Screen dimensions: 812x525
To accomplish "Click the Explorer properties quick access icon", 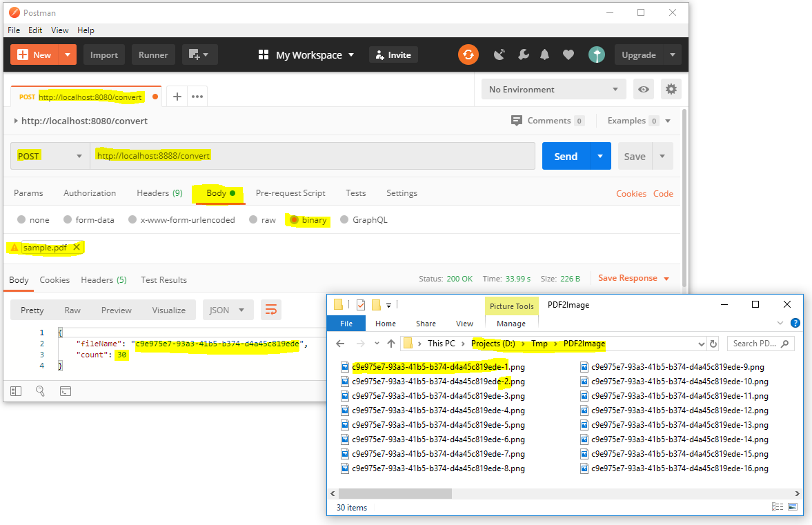I will [x=361, y=304].
